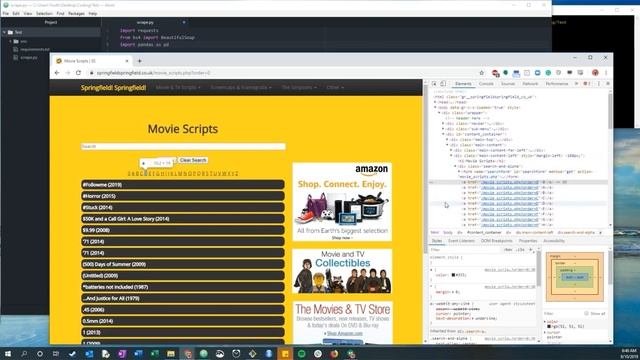Image resolution: width=640 pixels, height=360 pixels.
Task: Collapse the div id content_container node
Action: [443, 134]
